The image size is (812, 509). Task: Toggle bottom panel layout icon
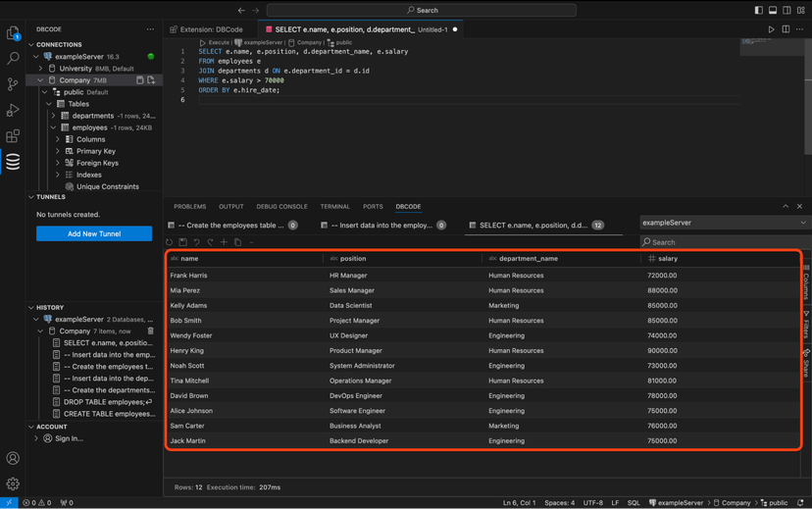pyautogui.click(x=773, y=10)
